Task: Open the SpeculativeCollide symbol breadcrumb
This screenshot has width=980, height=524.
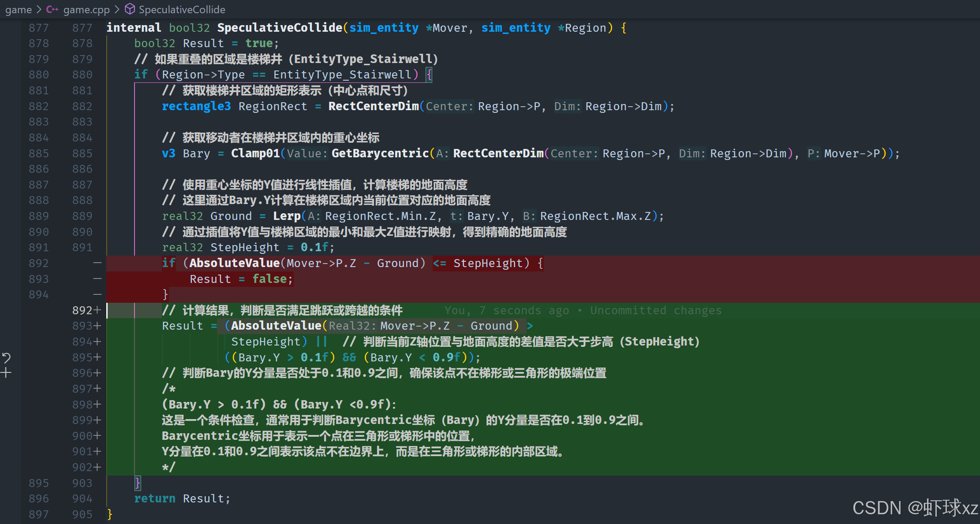Action: point(182,9)
